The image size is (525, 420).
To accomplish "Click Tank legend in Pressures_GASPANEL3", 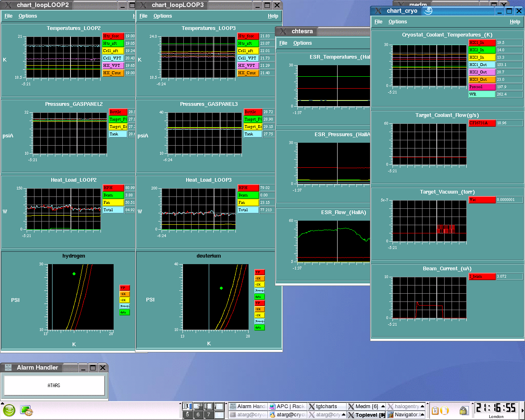I will click(253, 134).
